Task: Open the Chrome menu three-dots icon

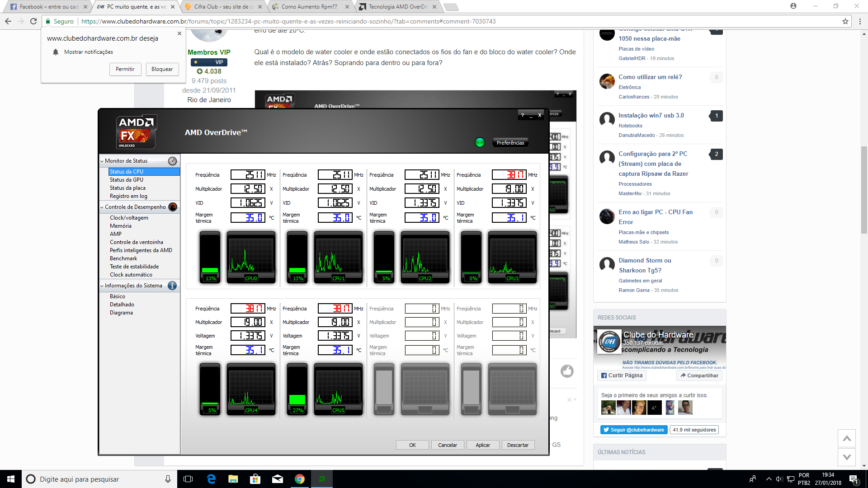Action: click(x=860, y=21)
